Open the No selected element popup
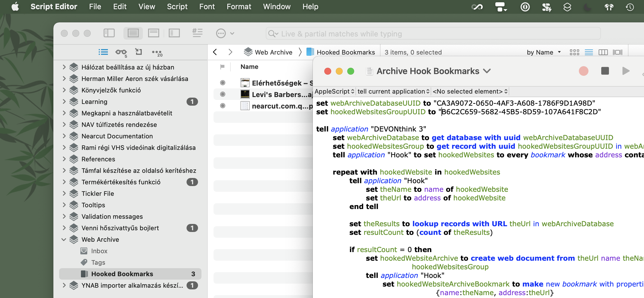The width and height of the screenshot is (644, 298). (470, 91)
